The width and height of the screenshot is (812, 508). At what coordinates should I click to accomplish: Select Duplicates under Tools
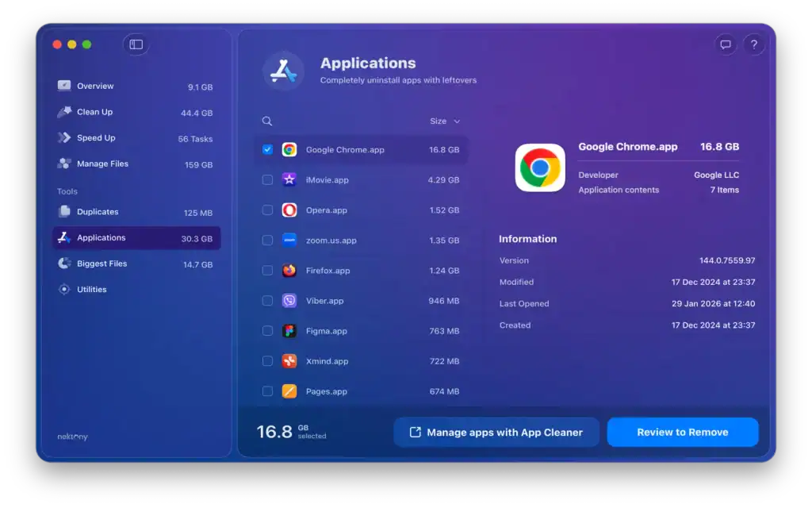point(136,212)
